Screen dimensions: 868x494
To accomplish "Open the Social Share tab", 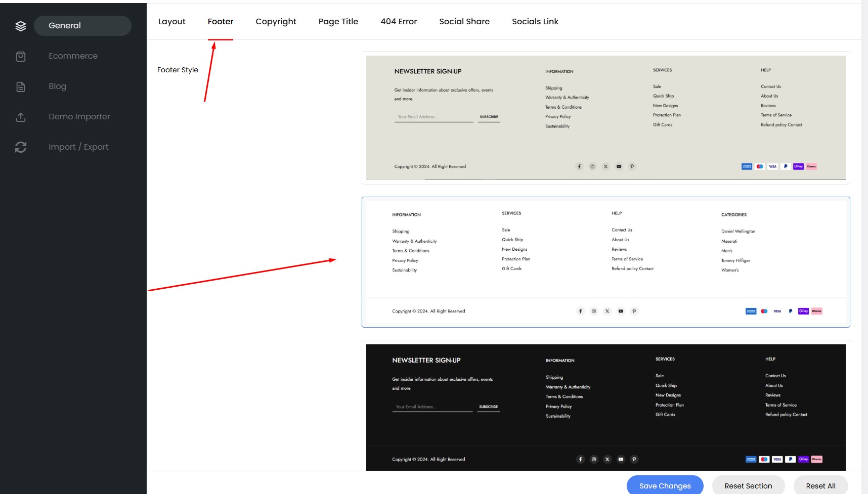I will [x=464, y=22].
